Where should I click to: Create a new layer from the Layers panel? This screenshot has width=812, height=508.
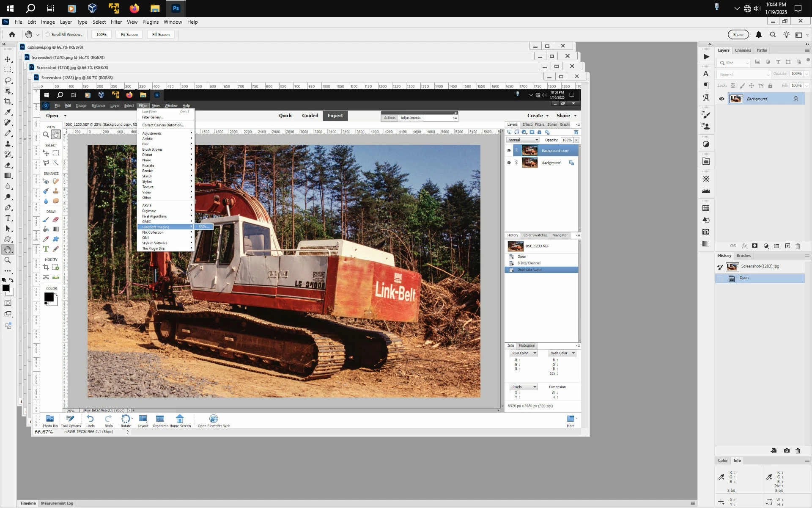787,246
